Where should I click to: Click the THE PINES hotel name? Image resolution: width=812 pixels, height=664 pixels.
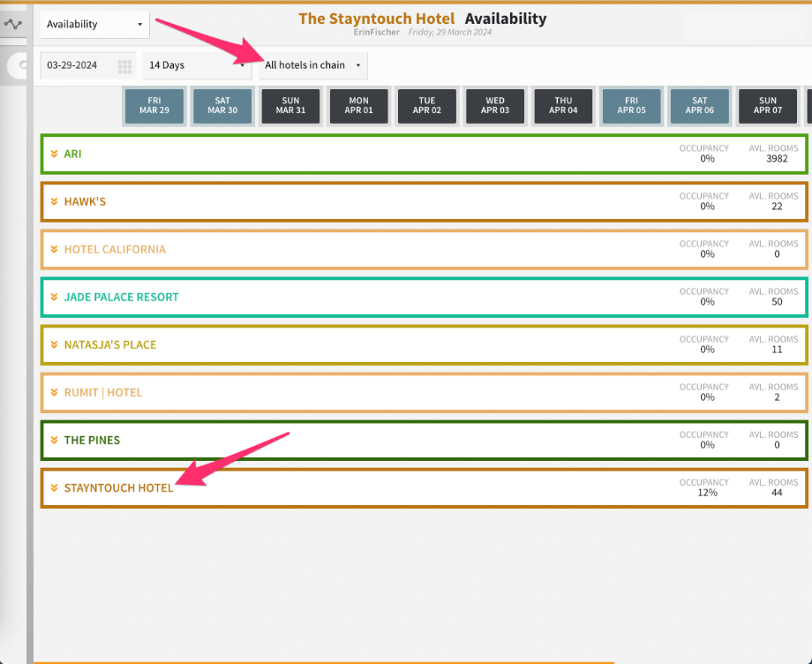pyautogui.click(x=92, y=441)
